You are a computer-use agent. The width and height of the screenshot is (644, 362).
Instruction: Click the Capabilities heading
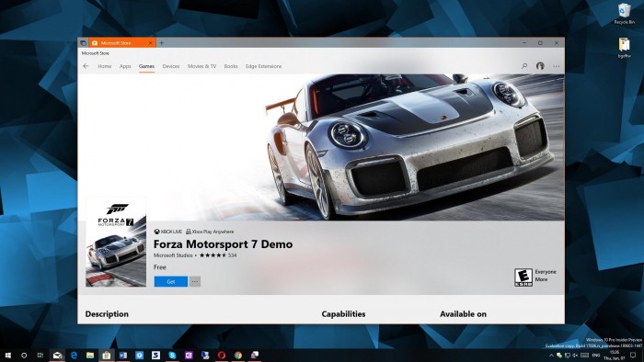coord(343,314)
